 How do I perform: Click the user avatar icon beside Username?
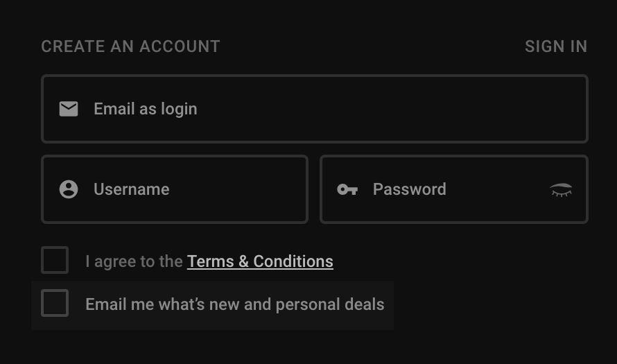tap(69, 189)
